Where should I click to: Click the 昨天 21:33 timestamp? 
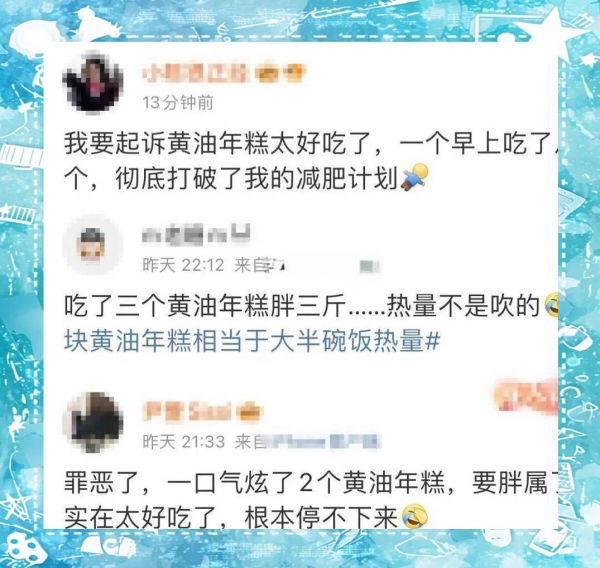coord(184,442)
